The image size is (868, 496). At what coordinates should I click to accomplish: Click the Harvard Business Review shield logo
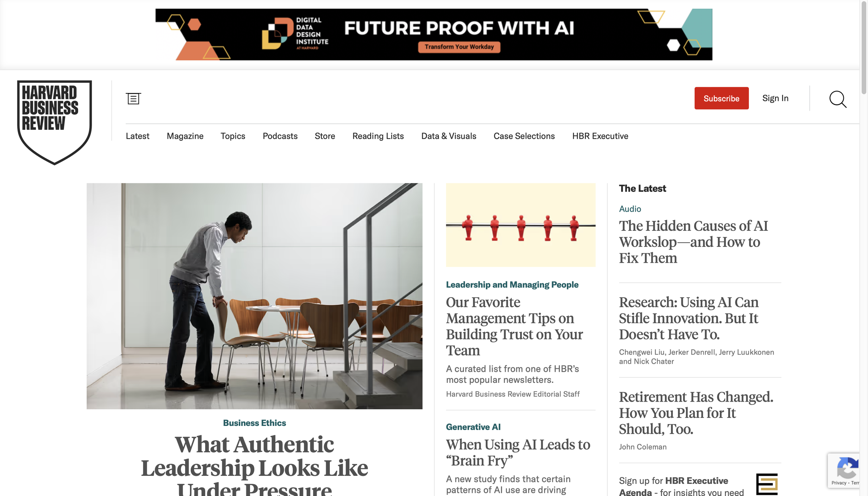point(55,123)
